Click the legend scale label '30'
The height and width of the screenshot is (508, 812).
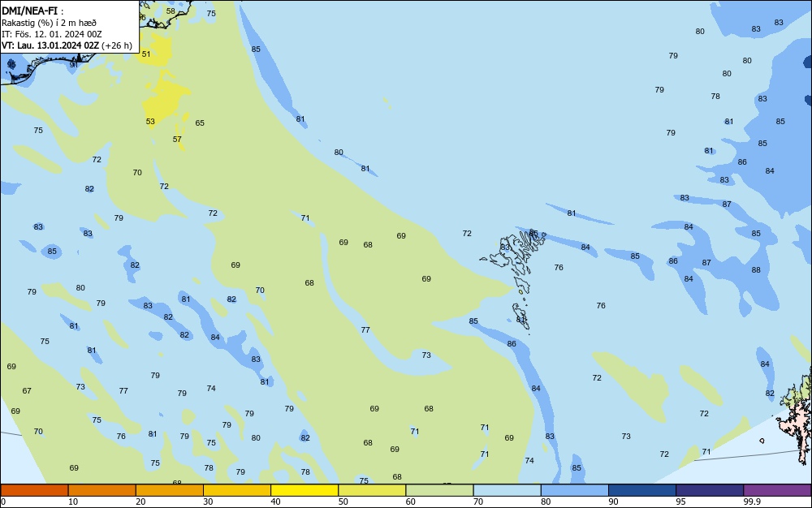pos(208,502)
